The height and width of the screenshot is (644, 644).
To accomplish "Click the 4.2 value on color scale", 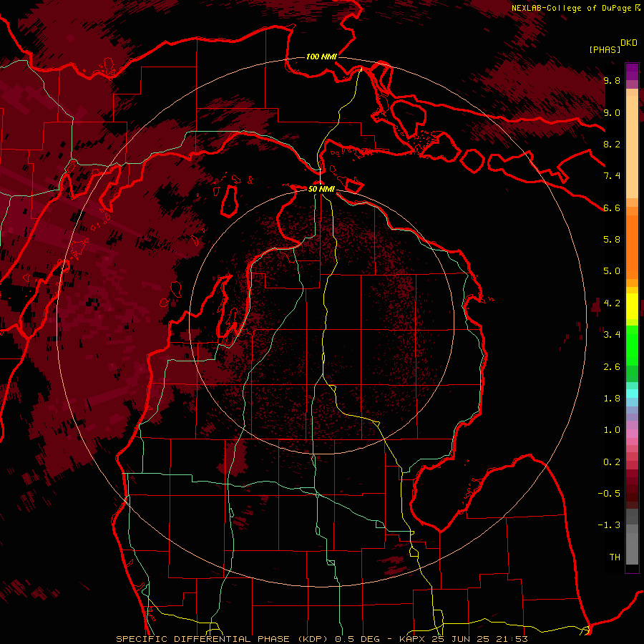I will coord(612,303).
